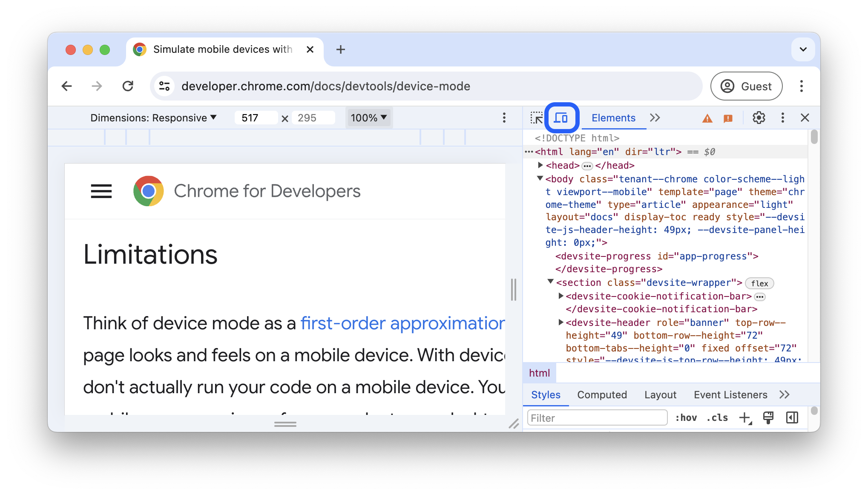Open DevTools settings gear icon

758,117
